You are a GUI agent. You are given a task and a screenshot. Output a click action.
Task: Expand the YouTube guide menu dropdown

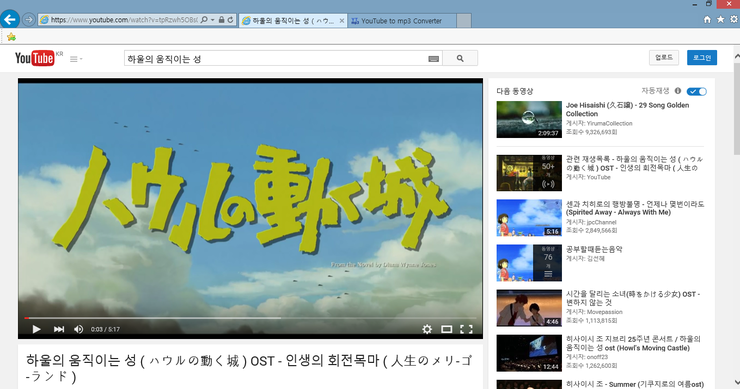(76, 59)
